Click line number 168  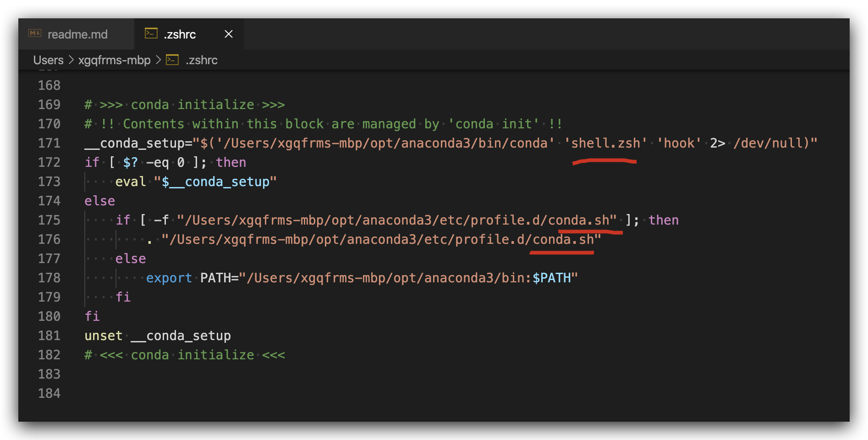point(49,85)
